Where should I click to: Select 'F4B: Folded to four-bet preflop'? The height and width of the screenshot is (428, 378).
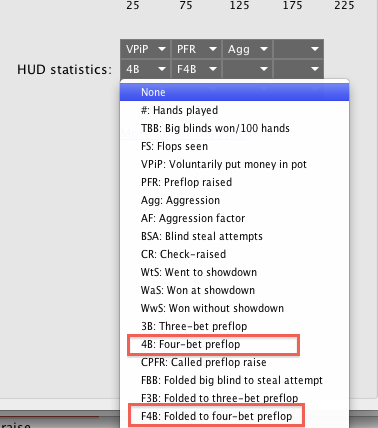[x=234, y=416]
